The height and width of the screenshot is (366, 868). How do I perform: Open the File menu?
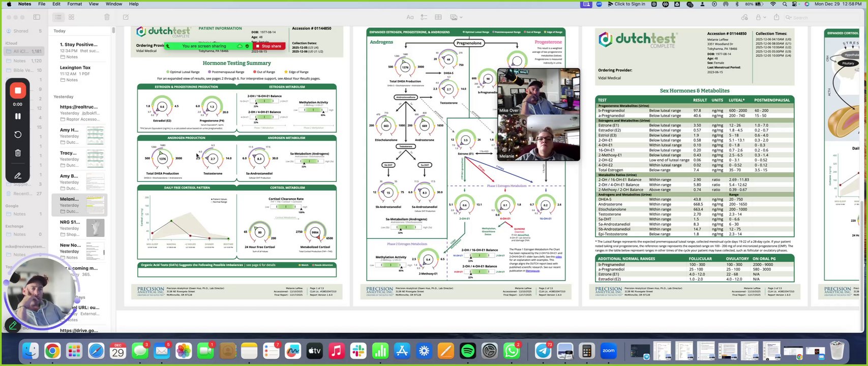(x=42, y=4)
